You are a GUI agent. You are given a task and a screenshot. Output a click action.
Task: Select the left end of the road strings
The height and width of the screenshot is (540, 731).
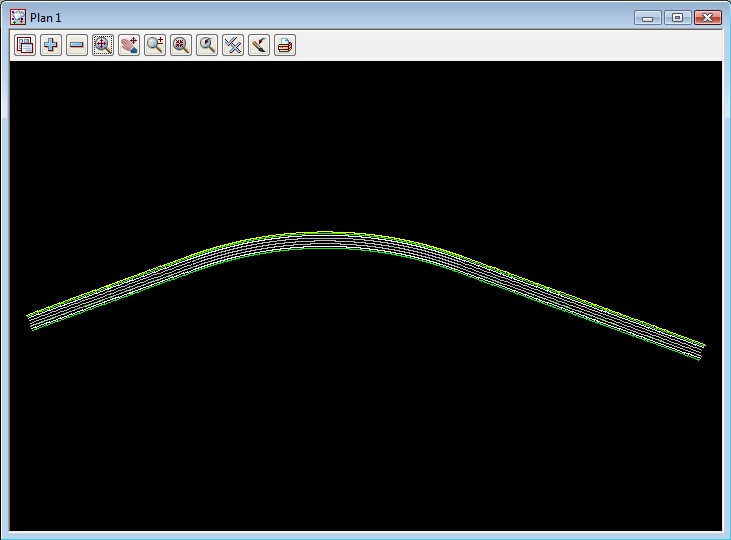(x=31, y=320)
